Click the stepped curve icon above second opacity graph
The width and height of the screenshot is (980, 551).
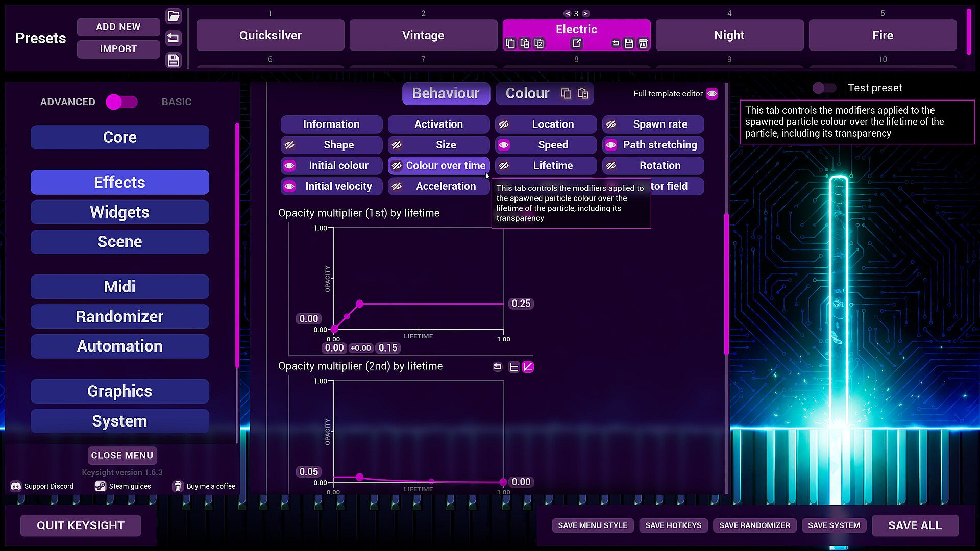(x=514, y=367)
